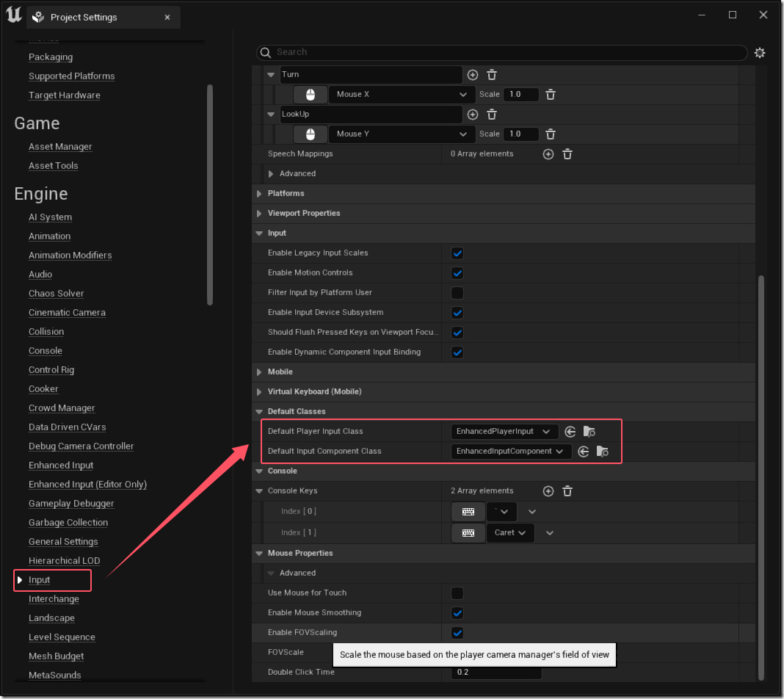Screen dimensions: 784x699
Task: Open Collision settings category
Action: pyautogui.click(x=46, y=331)
